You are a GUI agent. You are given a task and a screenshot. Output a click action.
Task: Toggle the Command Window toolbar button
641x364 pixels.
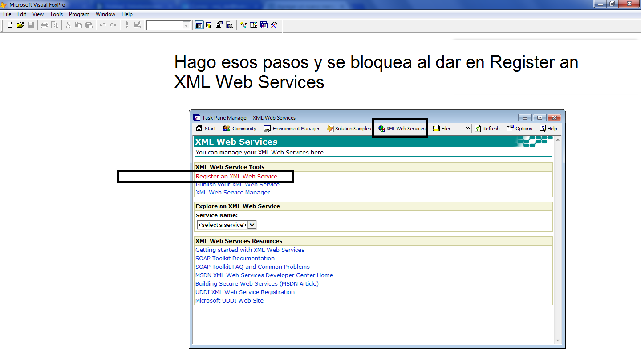[199, 25]
